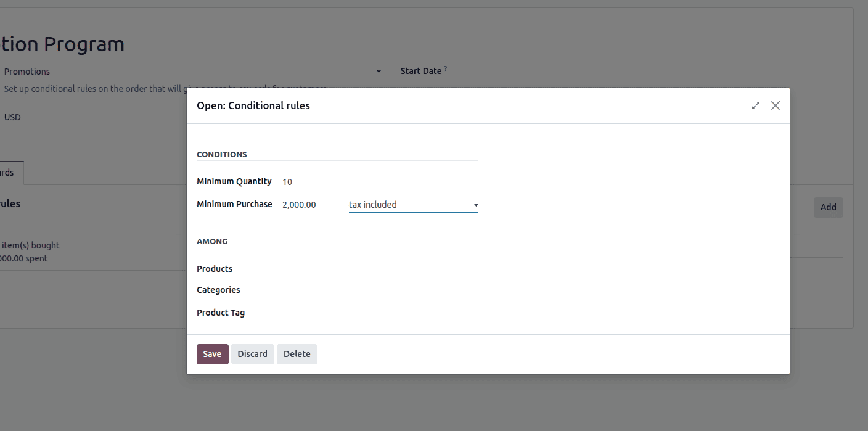Screen dimensions: 868x431
Task: Save the conditional rule
Action: pyautogui.click(x=212, y=354)
